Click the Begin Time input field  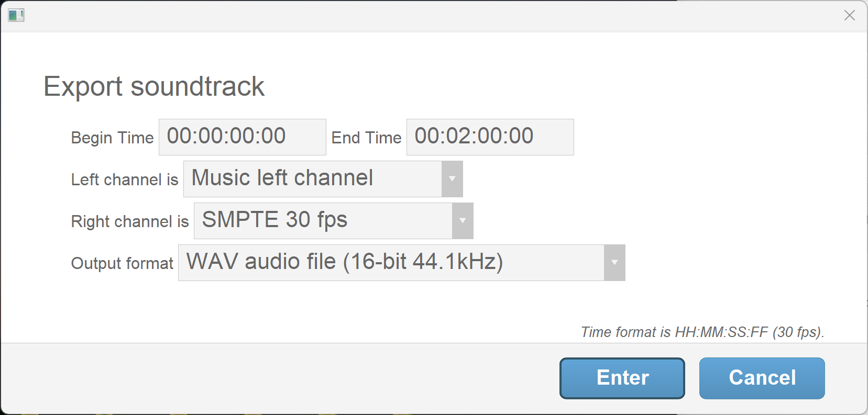pos(241,137)
